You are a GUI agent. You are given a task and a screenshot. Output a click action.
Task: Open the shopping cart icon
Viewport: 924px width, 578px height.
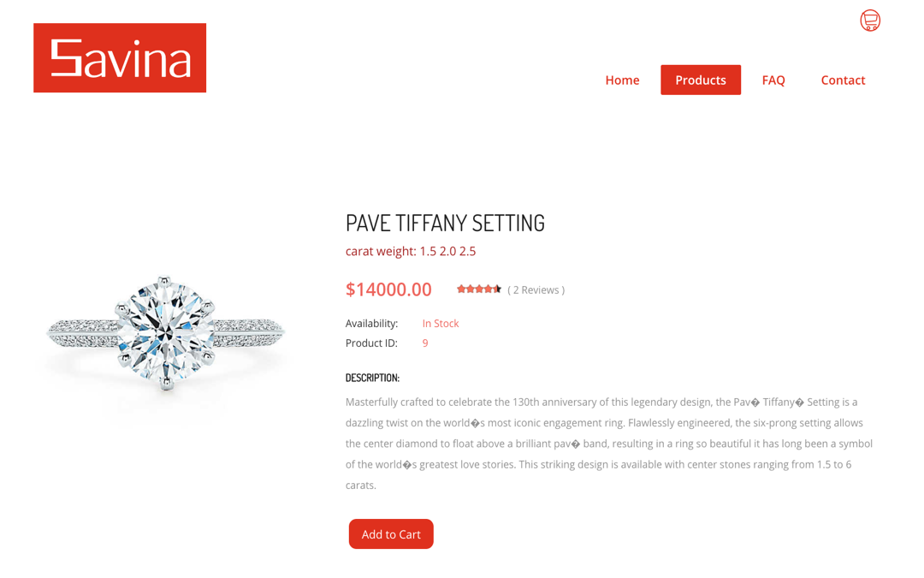[x=870, y=21]
